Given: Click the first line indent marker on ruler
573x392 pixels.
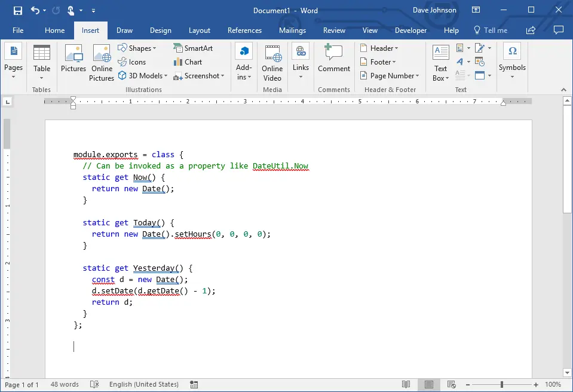Looking at the screenshot, I should tap(73, 99).
